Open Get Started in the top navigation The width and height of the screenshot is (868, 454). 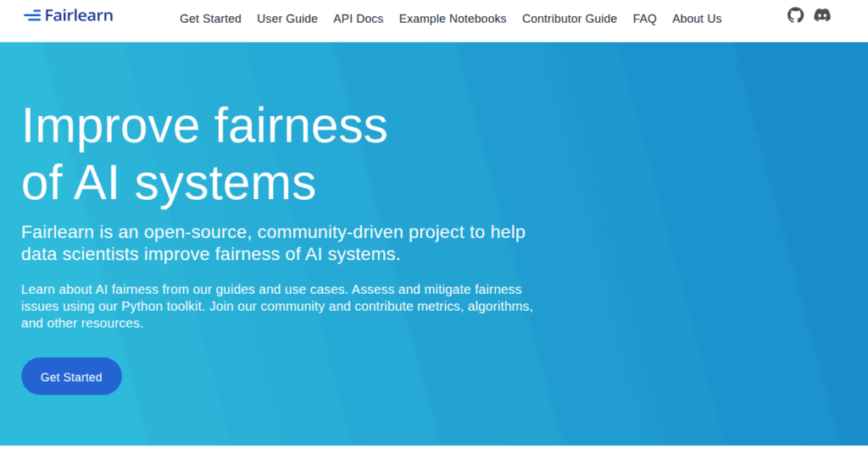click(x=210, y=19)
